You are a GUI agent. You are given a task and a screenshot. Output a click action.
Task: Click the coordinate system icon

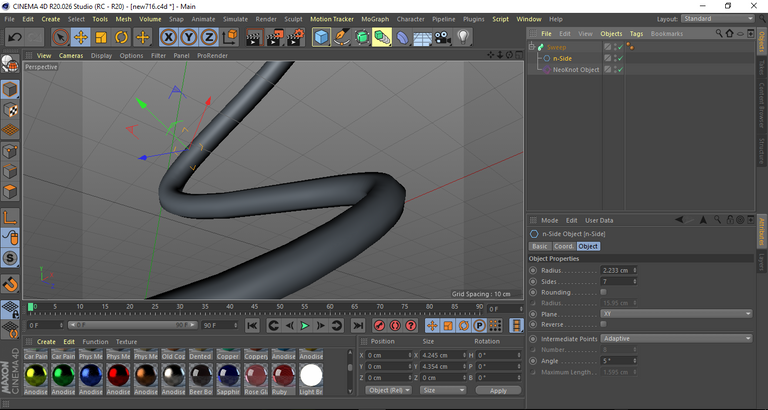pos(230,37)
